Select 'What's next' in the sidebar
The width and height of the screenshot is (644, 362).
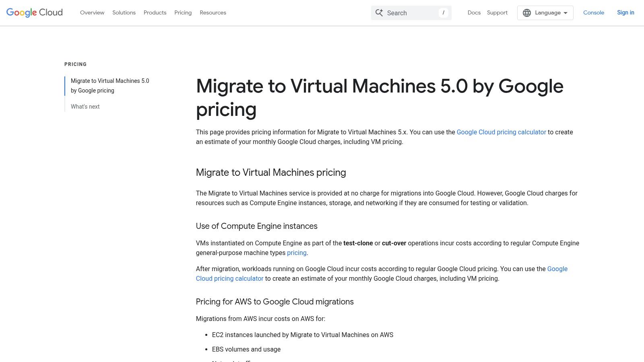pyautogui.click(x=85, y=107)
